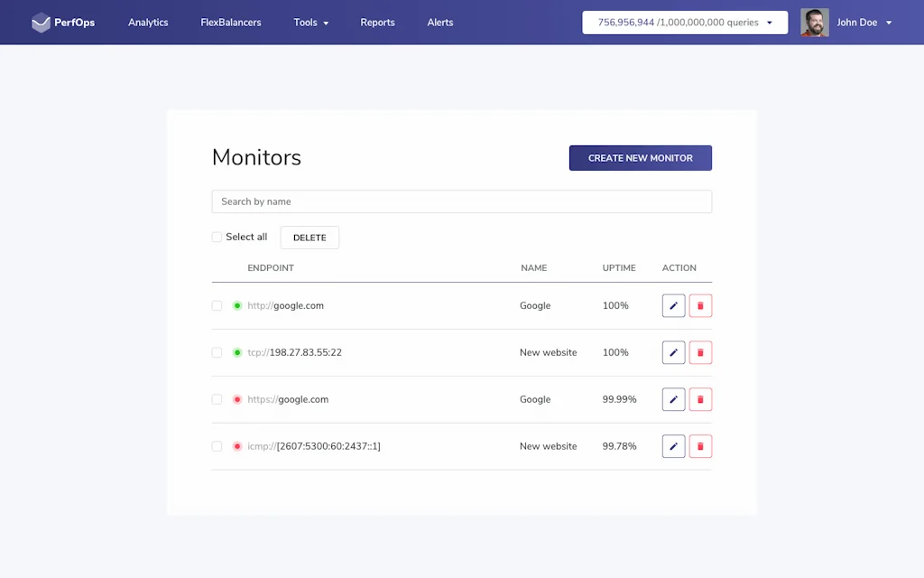Click the Search by name field
This screenshot has height=578, width=924.
461,200
